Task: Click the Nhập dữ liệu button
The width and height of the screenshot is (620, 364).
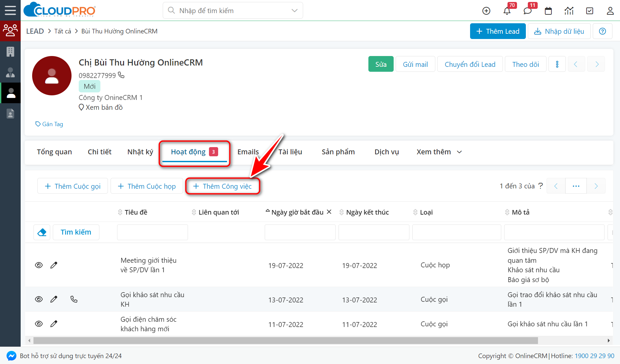Action: (x=559, y=31)
